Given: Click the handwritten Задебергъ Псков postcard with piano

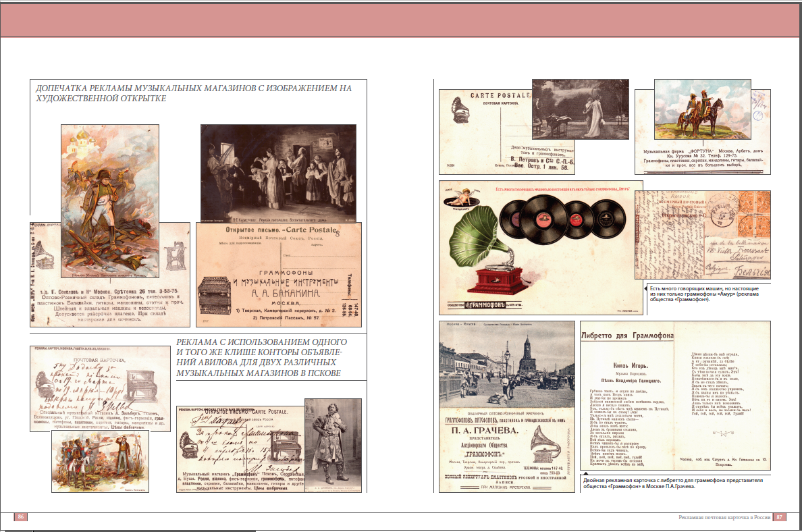Looking at the screenshot, I should (100, 389).
